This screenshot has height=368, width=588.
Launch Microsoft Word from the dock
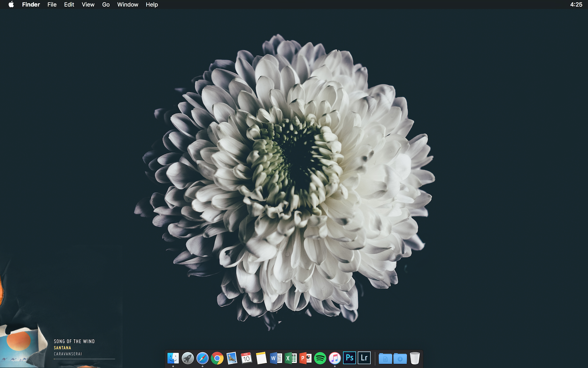coord(276,358)
